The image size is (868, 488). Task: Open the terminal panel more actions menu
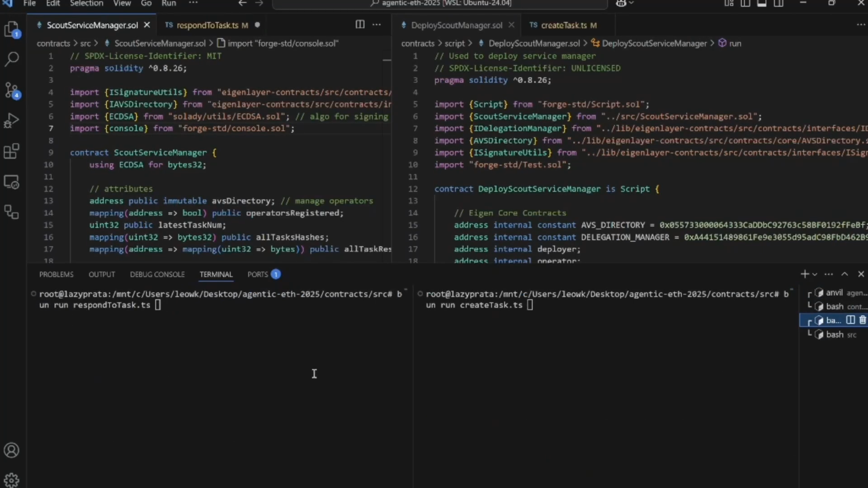[829, 274]
